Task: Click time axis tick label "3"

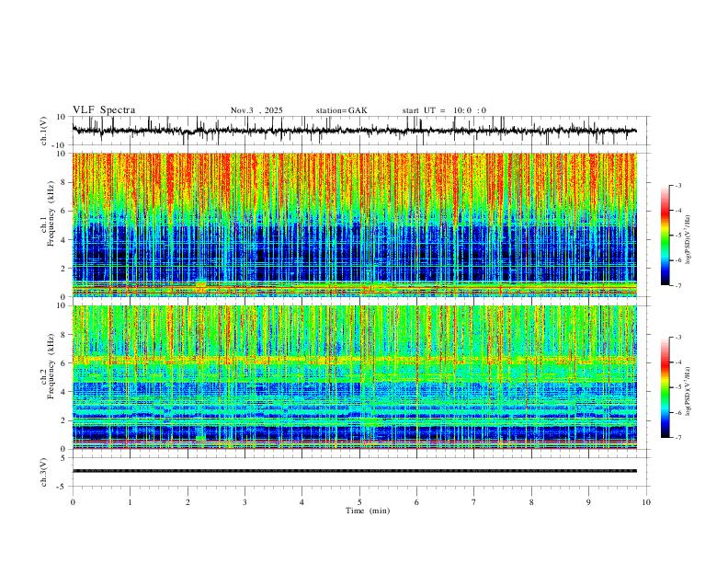Action: pyautogui.click(x=245, y=502)
